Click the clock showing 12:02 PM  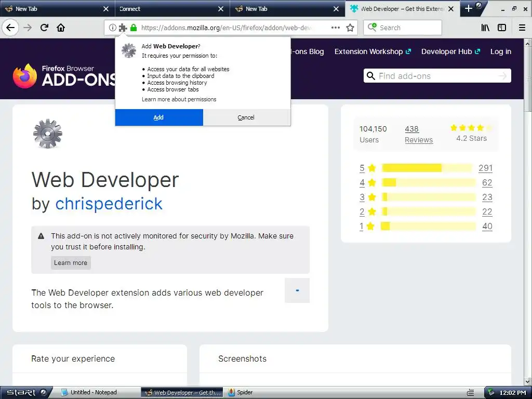click(x=513, y=393)
